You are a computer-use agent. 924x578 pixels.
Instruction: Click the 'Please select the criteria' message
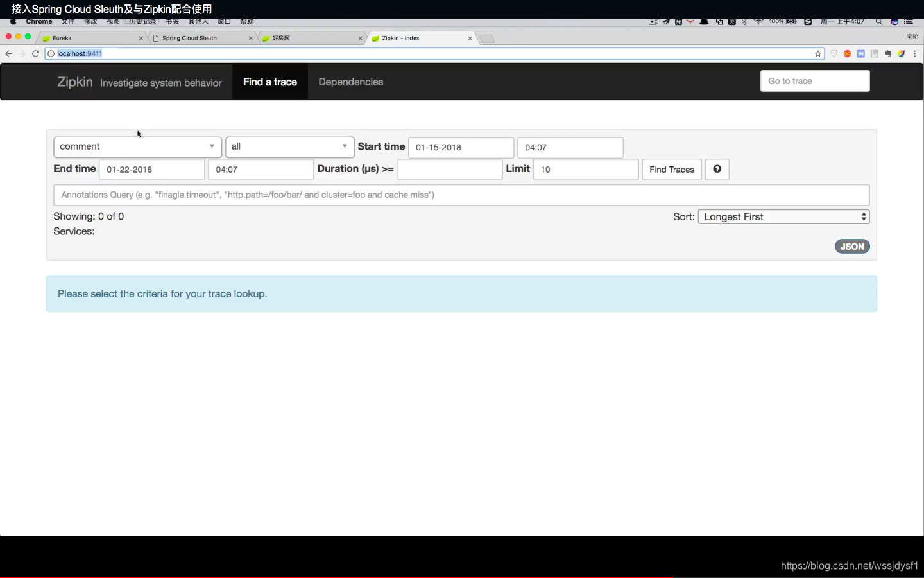(162, 294)
